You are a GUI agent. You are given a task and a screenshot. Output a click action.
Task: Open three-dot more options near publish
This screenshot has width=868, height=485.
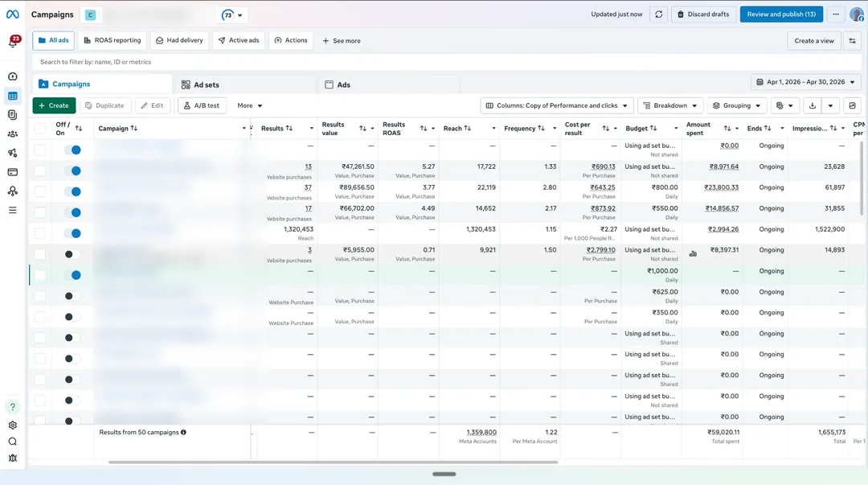point(836,14)
